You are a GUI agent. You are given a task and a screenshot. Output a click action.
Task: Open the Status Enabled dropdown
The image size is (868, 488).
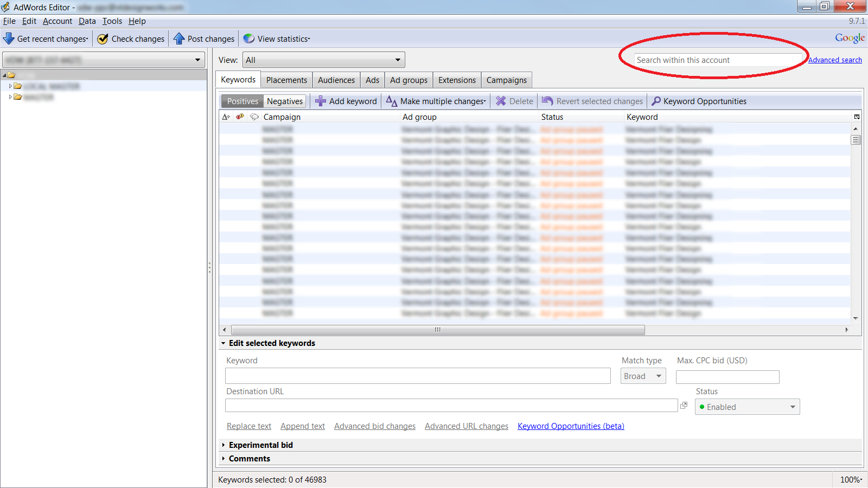tap(747, 407)
